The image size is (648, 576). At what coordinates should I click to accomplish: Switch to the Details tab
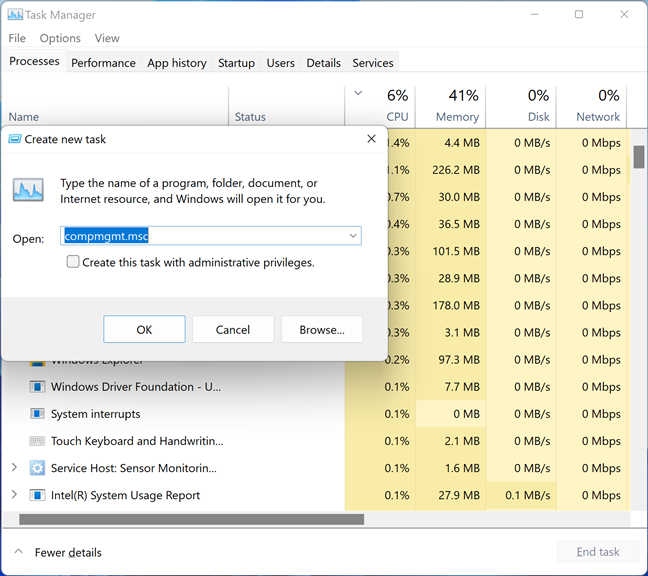click(324, 63)
